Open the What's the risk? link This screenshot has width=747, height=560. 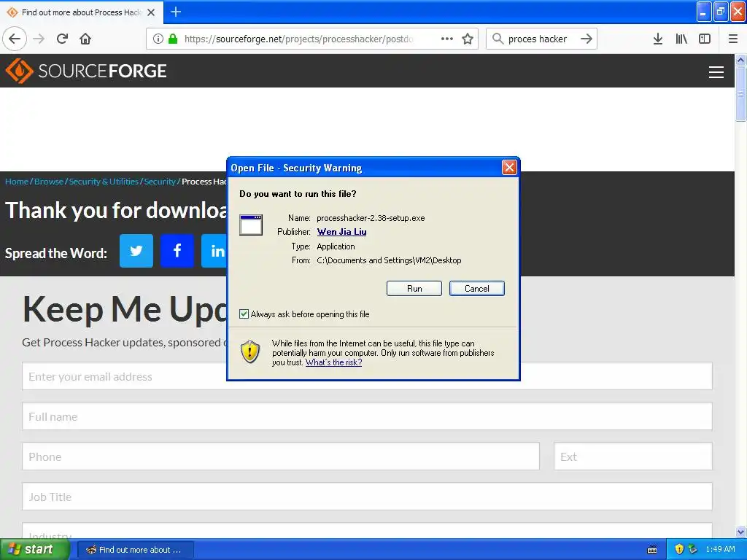coord(333,362)
